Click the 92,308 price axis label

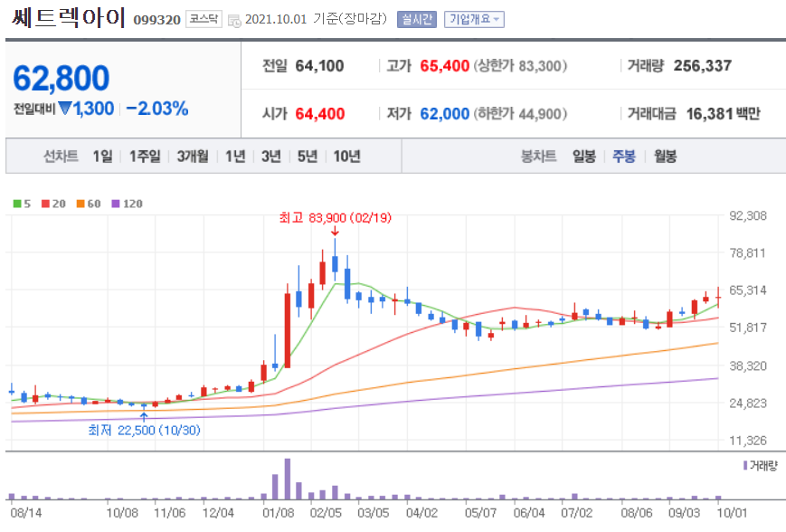coord(748,216)
